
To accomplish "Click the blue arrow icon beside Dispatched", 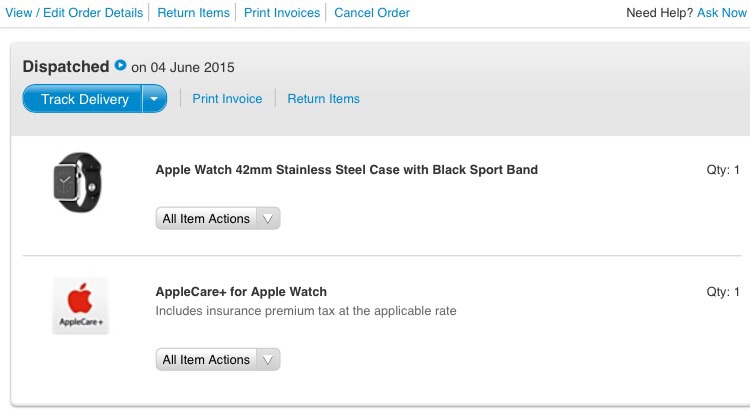I will tap(121, 65).
